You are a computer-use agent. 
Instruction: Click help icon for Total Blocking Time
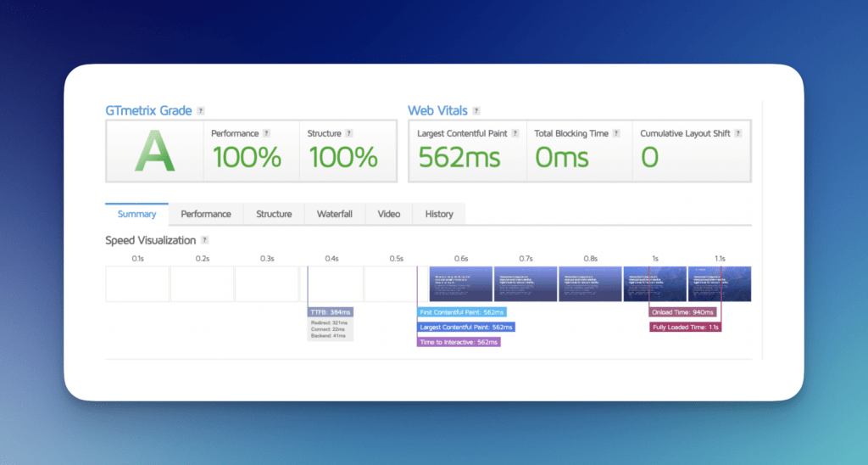tap(616, 133)
